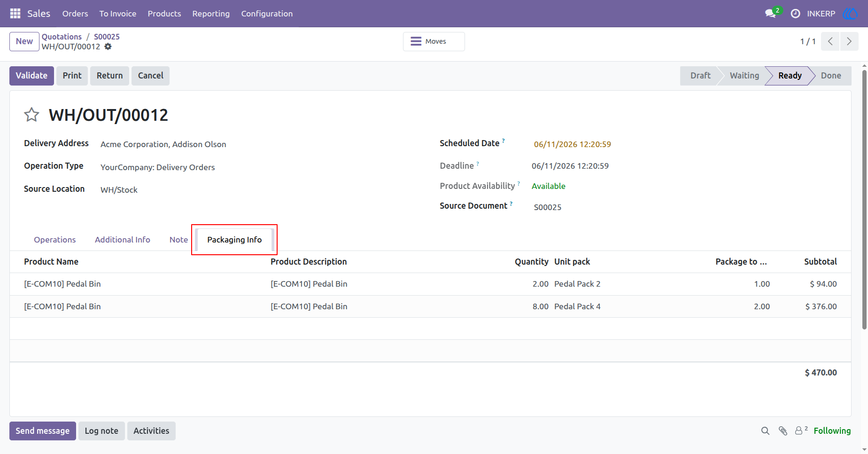Click the Log note button
The width and height of the screenshot is (868, 454).
pyautogui.click(x=101, y=431)
